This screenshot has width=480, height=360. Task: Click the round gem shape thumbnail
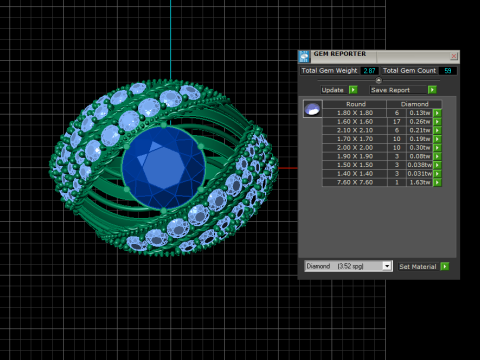click(x=313, y=109)
